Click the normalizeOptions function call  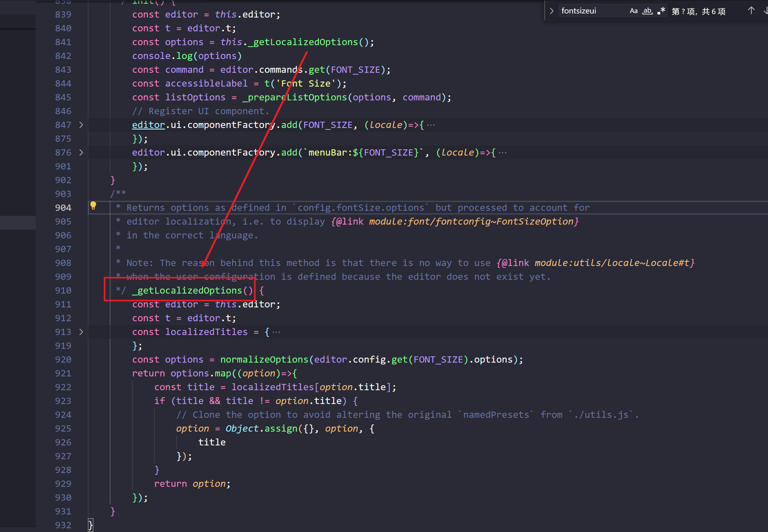264,360
